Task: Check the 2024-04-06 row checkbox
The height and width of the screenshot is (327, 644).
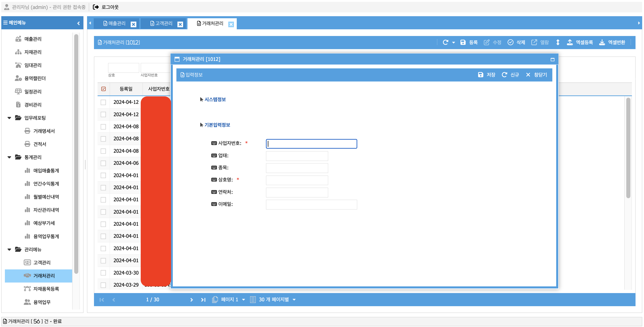Action: (x=103, y=163)
